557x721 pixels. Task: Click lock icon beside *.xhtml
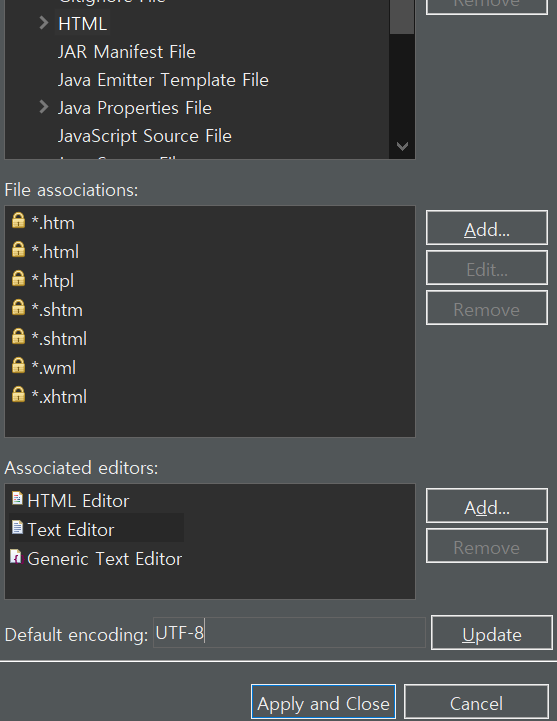(x=18, y=394)
